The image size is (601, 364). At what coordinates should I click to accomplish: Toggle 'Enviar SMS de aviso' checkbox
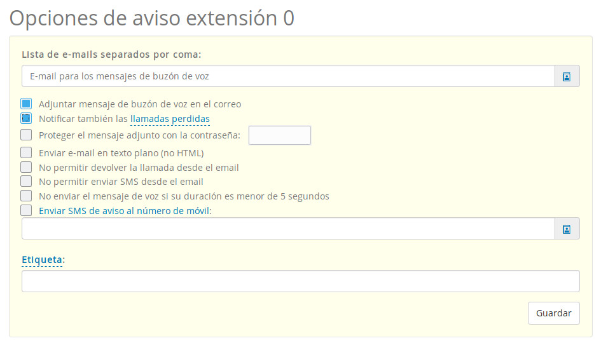pos(26,210)
